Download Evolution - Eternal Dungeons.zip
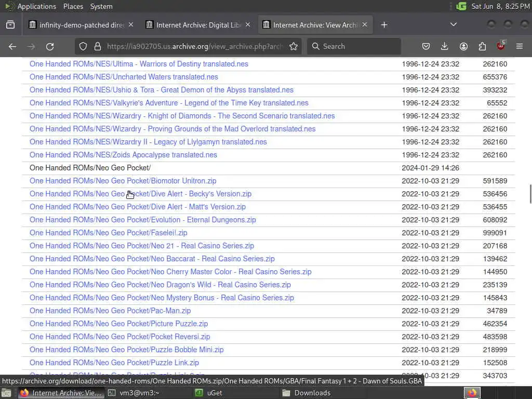The width and height of the screenshot is (532, 399). click(x=143, y=220)
